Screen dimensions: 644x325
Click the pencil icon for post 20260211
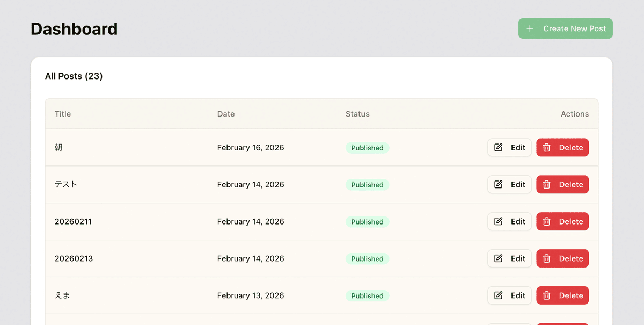tap(499, 221)
